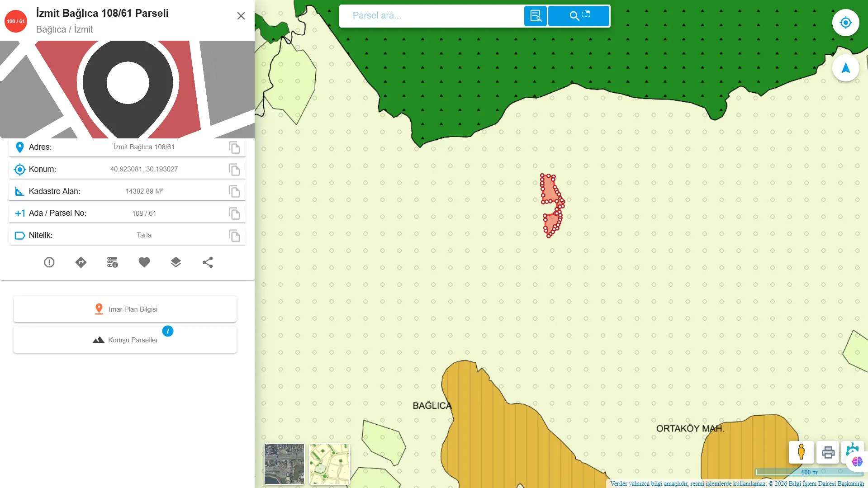
Task: Open directions to the parcel
Action: click(x=81, y=262)
